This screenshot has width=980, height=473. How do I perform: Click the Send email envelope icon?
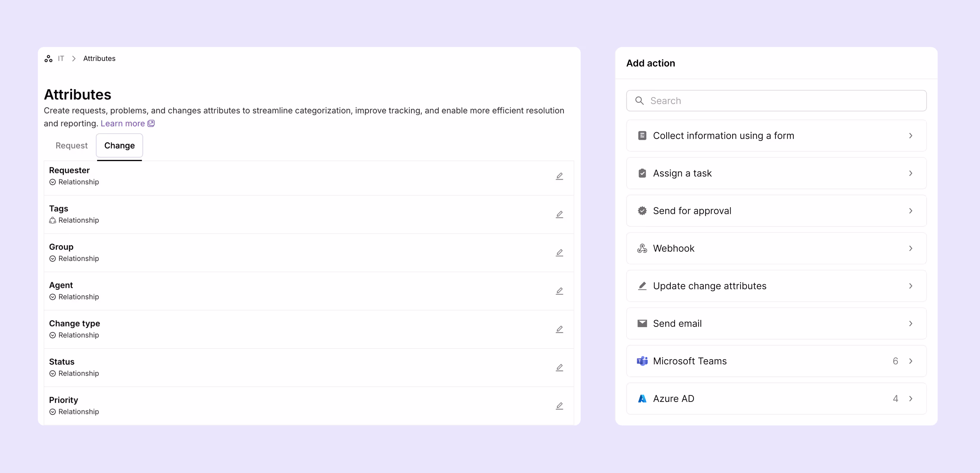click(x=642, y=323)
